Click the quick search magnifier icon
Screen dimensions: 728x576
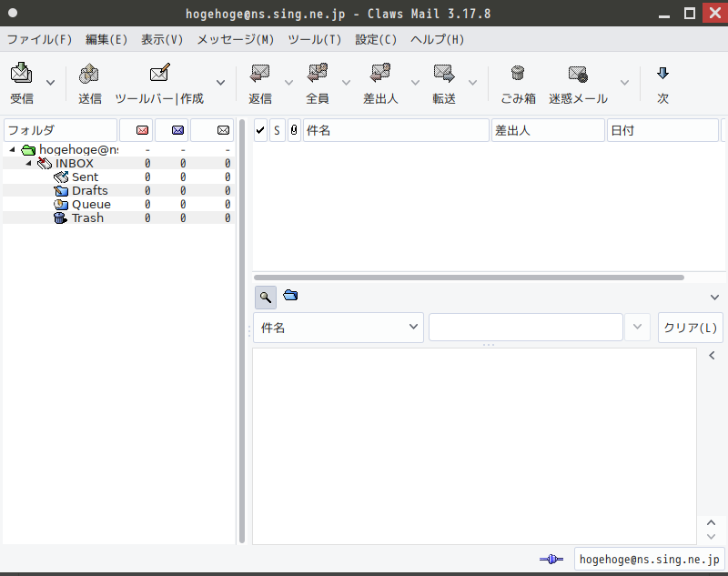[x=266, y=297]
